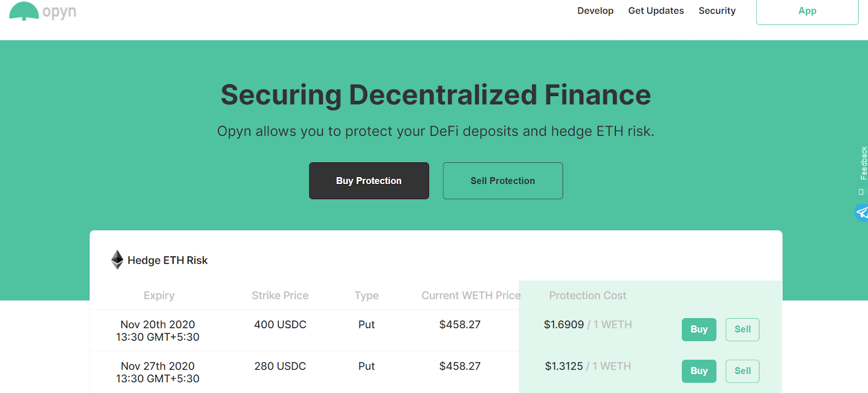Sell the Nov 20th 400 USDC put
The width and height of the screenshot is (868, 393).
point(743,329)
